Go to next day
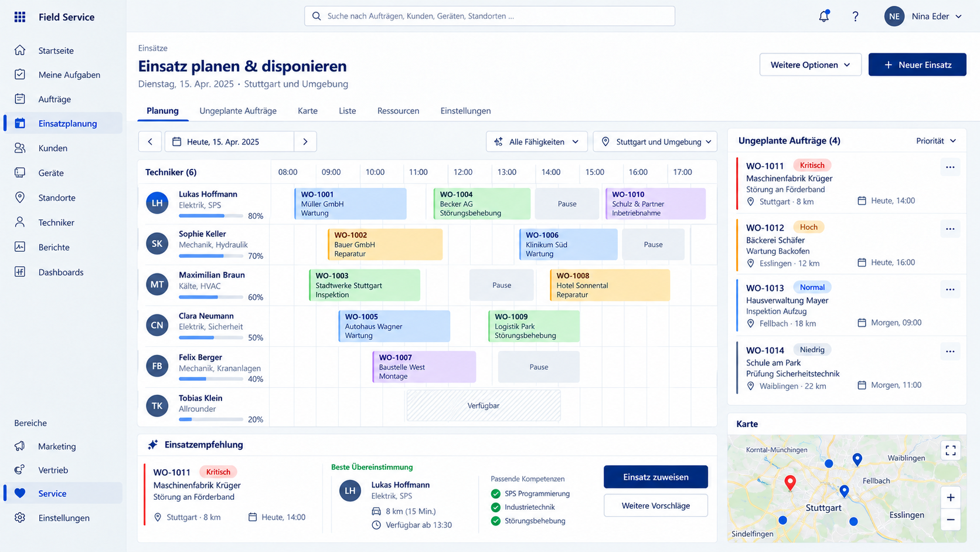 tap(305, 141)
